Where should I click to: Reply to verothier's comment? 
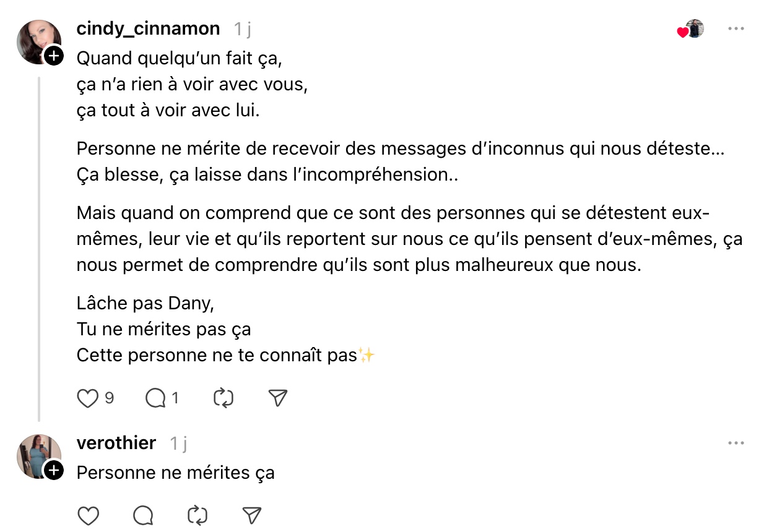click(143, 515)
